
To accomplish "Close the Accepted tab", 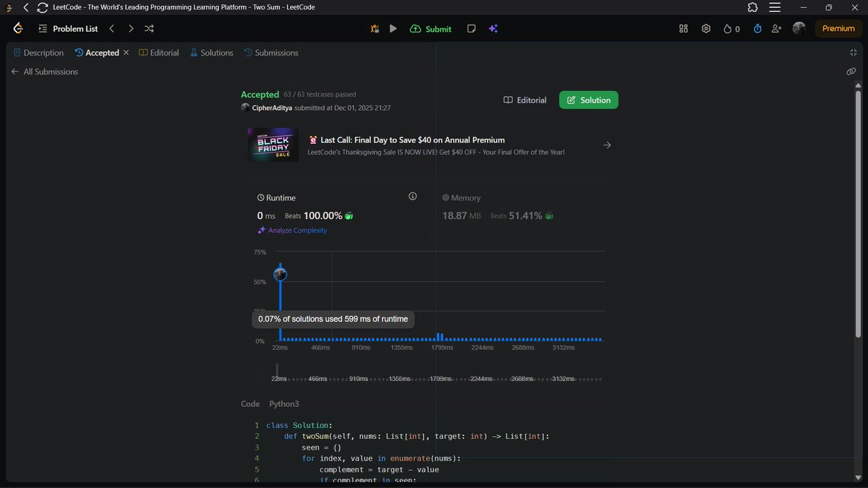I will (126, 53).
